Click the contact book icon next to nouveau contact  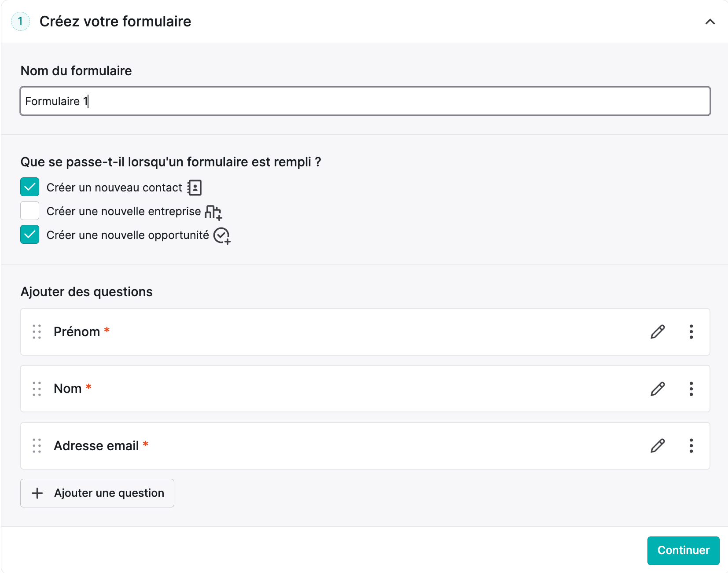click(195, 187)
